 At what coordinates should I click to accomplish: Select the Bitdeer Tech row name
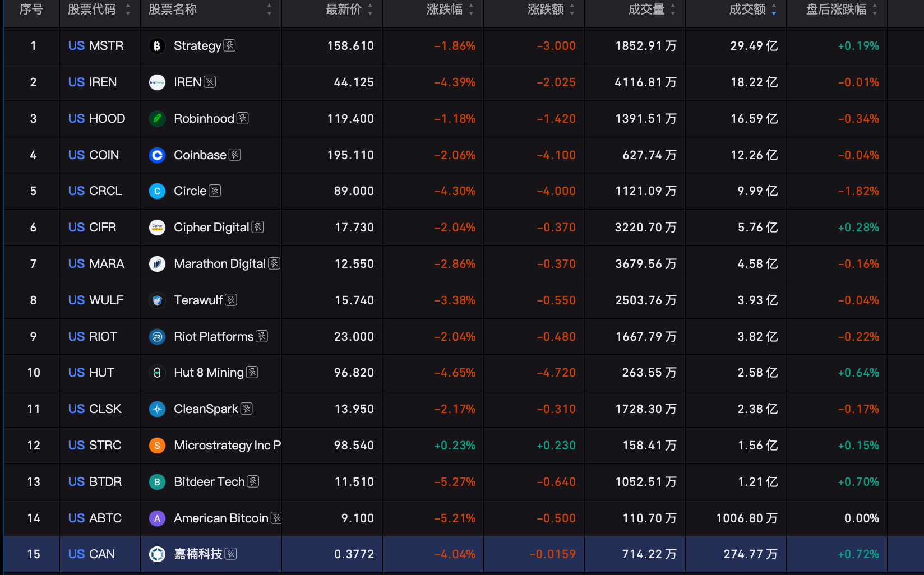click(x=209, y=482)
